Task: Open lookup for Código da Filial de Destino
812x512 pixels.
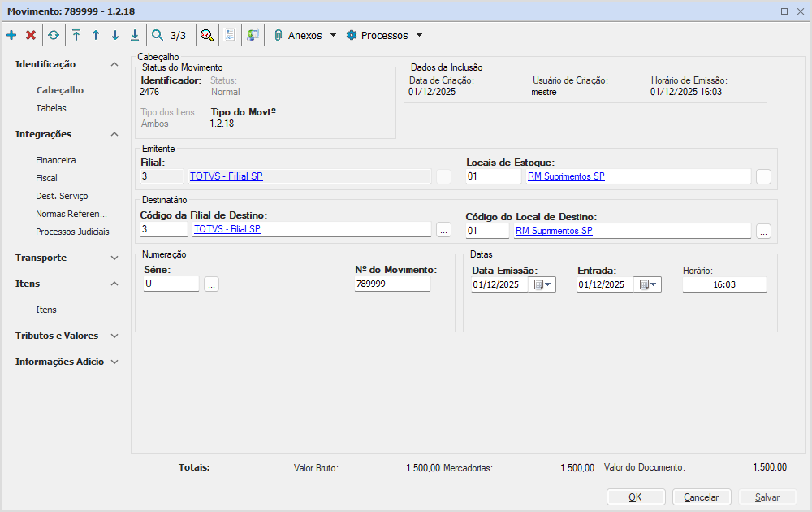Action: (444, 230)
